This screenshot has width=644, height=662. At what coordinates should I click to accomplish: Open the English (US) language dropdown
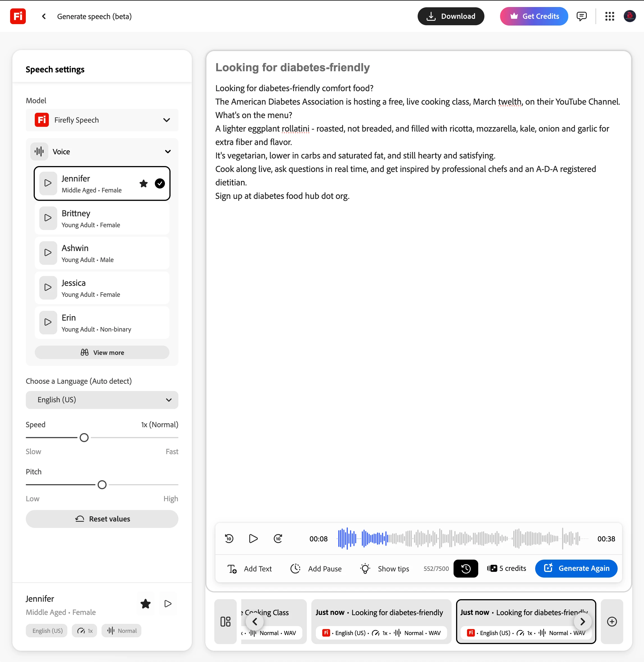coord(102,400)
